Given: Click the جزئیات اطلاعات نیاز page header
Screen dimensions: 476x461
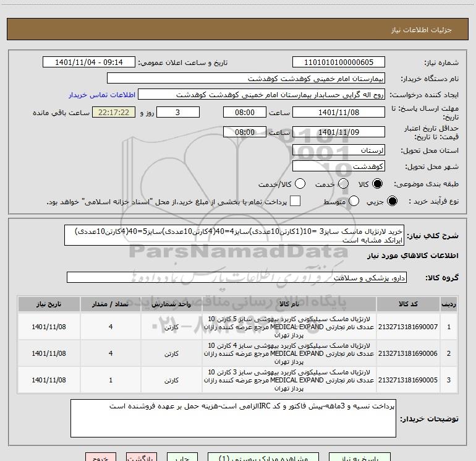Looking at the screenshot, I should click(422, 30).
